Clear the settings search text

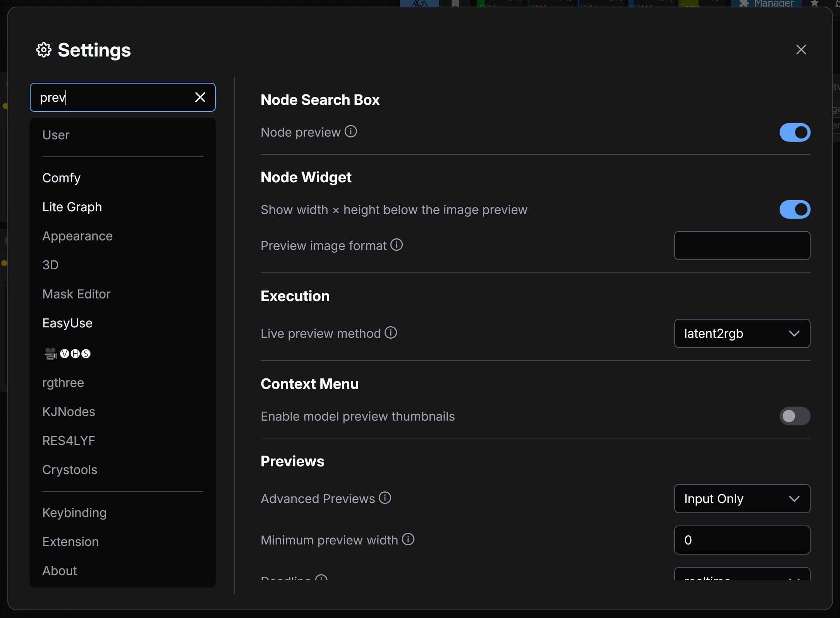coord(200,97)
